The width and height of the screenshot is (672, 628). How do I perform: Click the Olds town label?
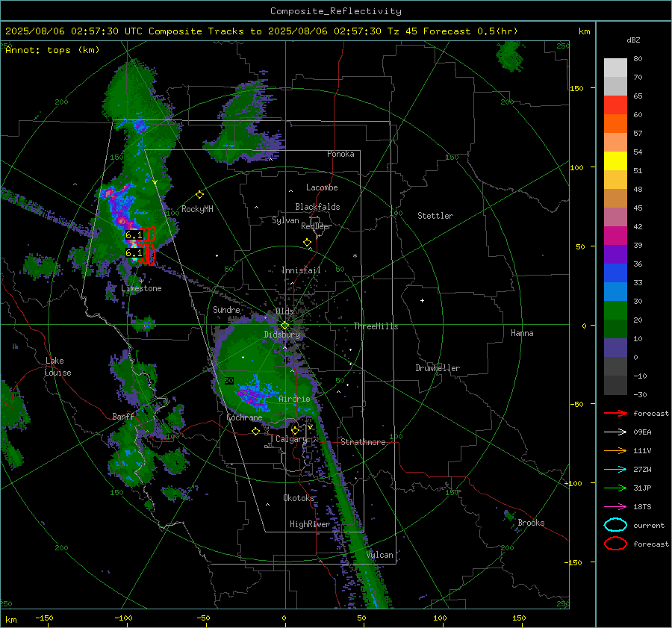click(284, 311)
